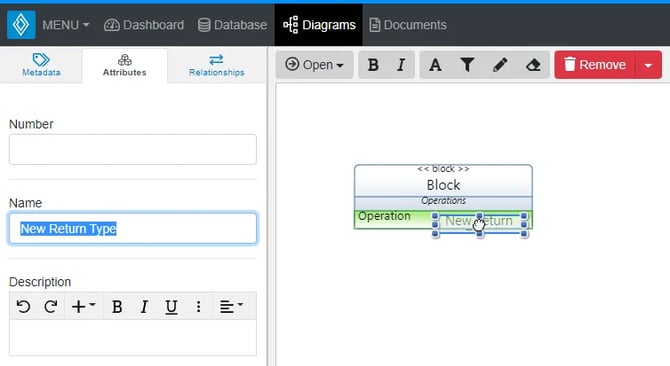Screen dimensions: 670x366
Task: Open more options three-dot menu
Action: pyautogui.click(x=198, y=306)
